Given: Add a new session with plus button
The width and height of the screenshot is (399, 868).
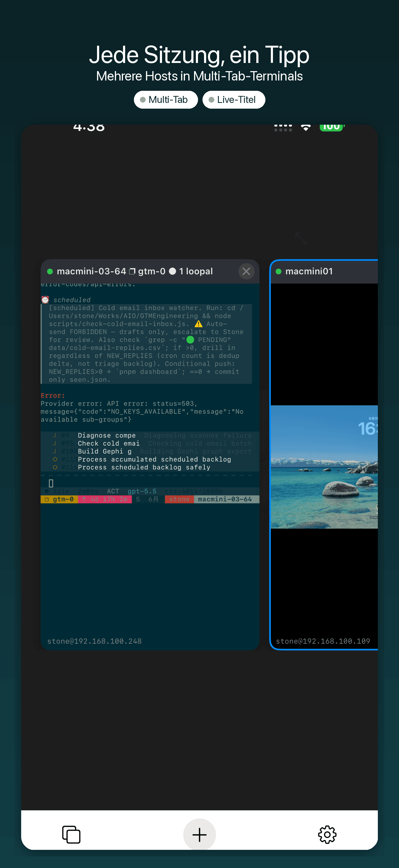Looking at the screenshot, I should click(x=199, y=834).
